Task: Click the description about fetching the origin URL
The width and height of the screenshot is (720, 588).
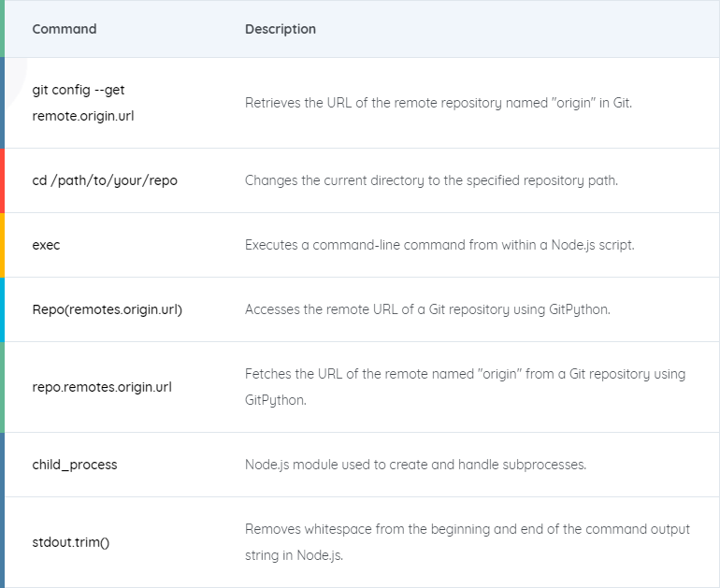Action: tap(465, 386)
